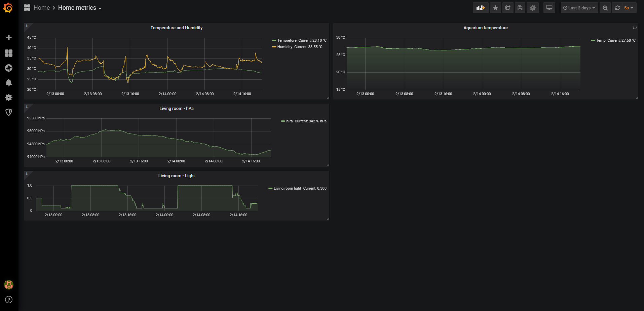Click the resize handle of the Living room - Light panel

click(x=328, y=219)
